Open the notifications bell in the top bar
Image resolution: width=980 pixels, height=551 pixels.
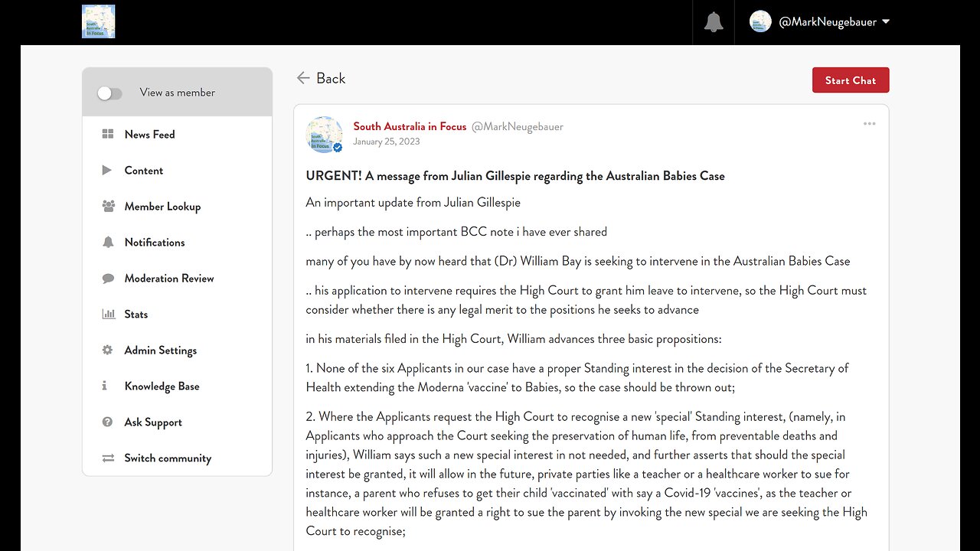point(714,22)
